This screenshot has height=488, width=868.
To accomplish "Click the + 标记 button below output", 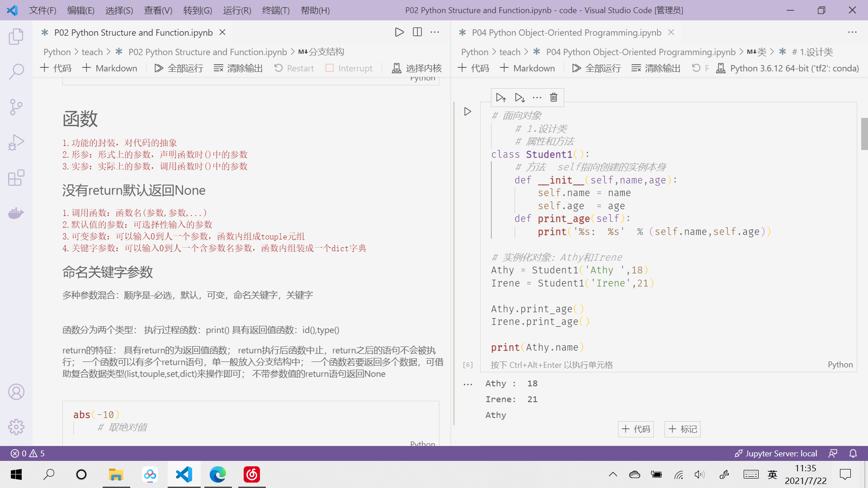I will coord(682,429).
